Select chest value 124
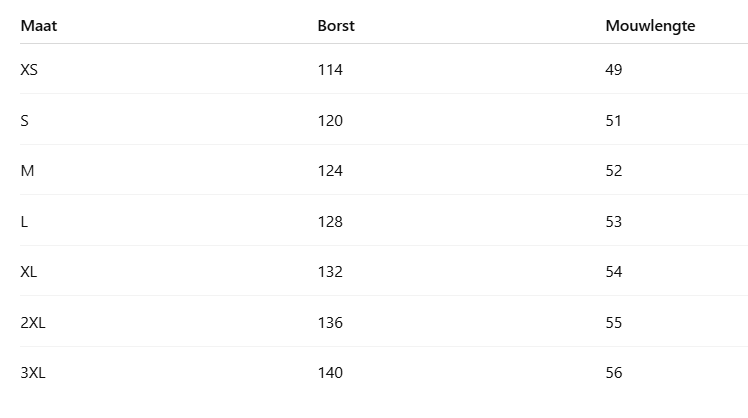Image resolution: width=748 pixels, height=418 pixels. click(x=330, y=171)
